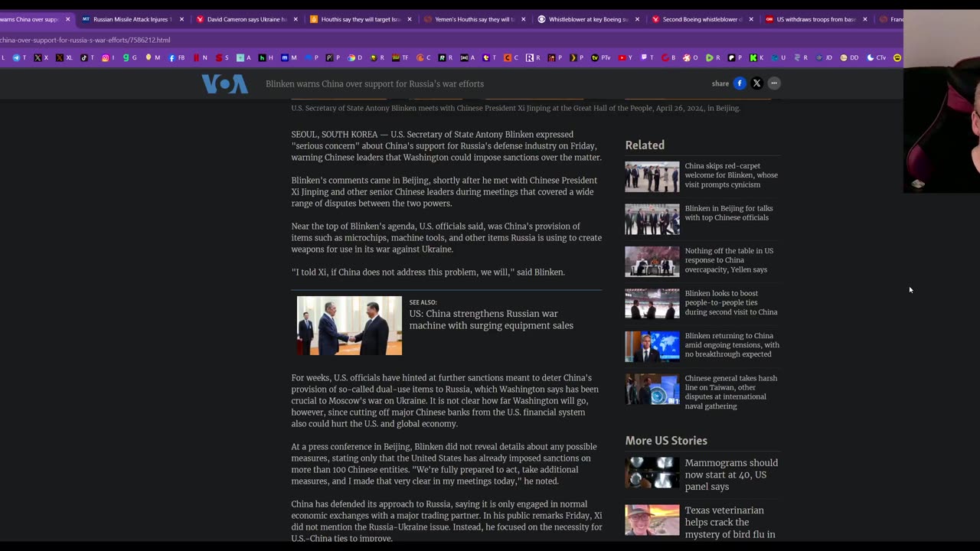Click the 'More US Stories' heading

666,440
